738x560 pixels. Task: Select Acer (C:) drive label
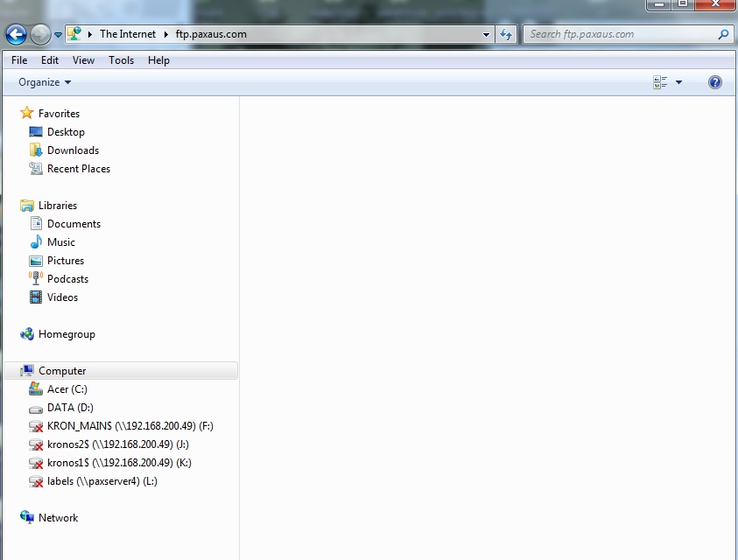click(x=67, y=388)
